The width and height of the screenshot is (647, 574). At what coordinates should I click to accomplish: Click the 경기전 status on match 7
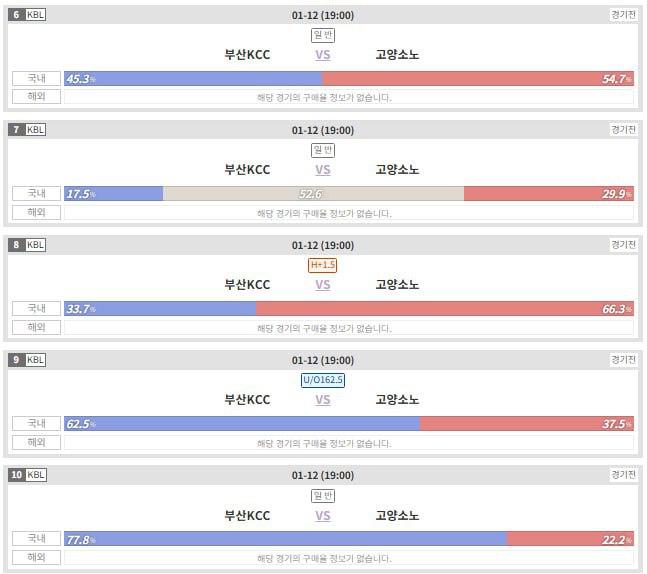click(x=622, y=130)
